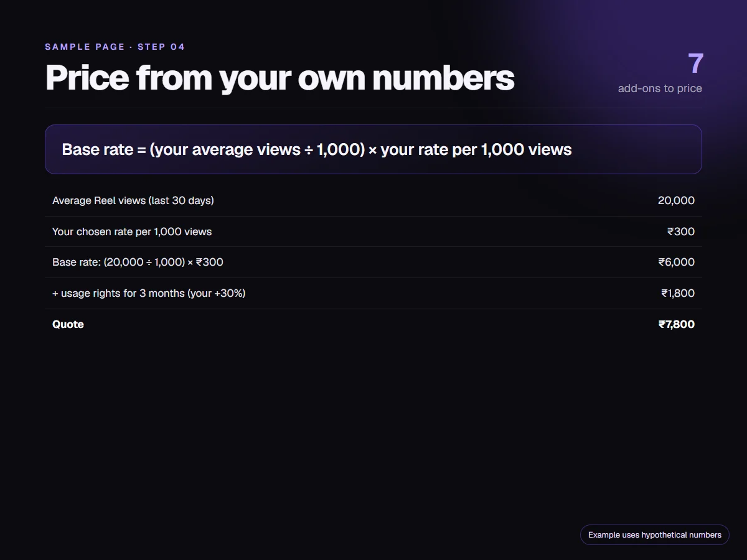747x560 pixels.
Task: Click the 20,000 views value
Action: click(676, 200)
